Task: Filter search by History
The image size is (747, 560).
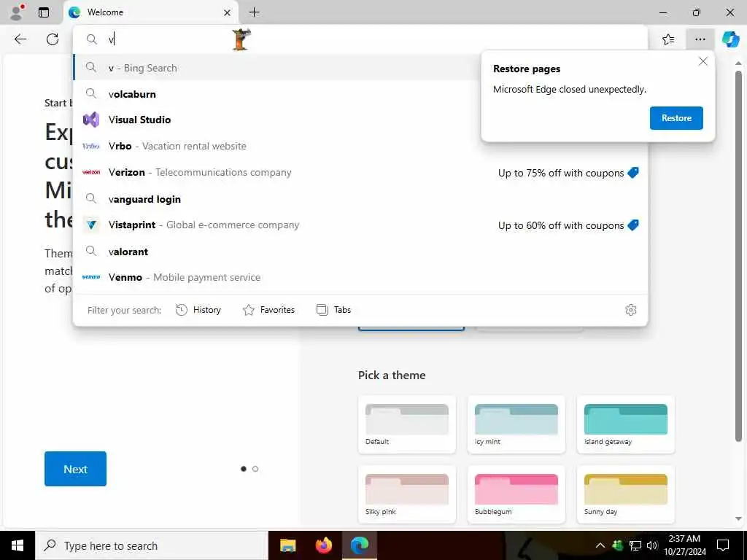Action: pyautogui.click(x=198, y=310)
